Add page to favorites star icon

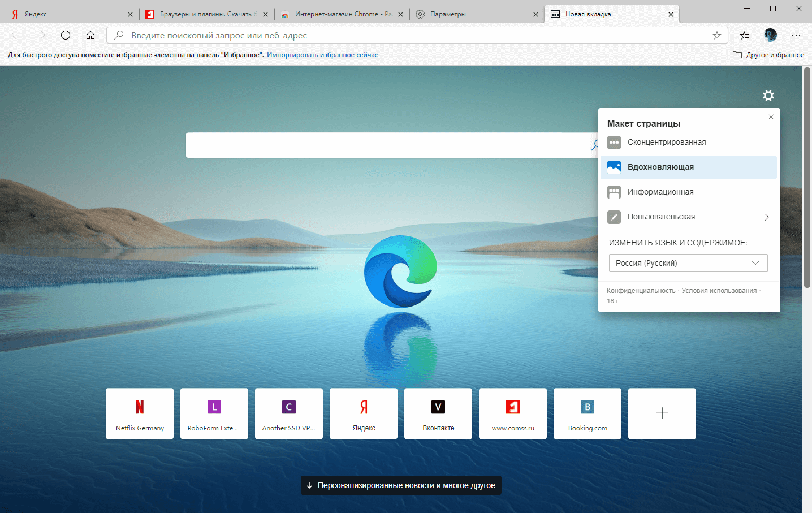(x=717, y=35)
